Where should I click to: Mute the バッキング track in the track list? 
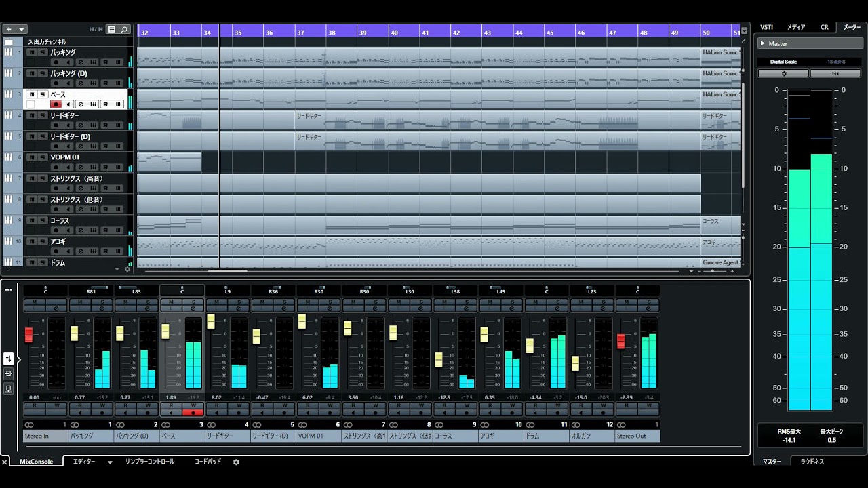pyautogui.click(x=31, y=52)
